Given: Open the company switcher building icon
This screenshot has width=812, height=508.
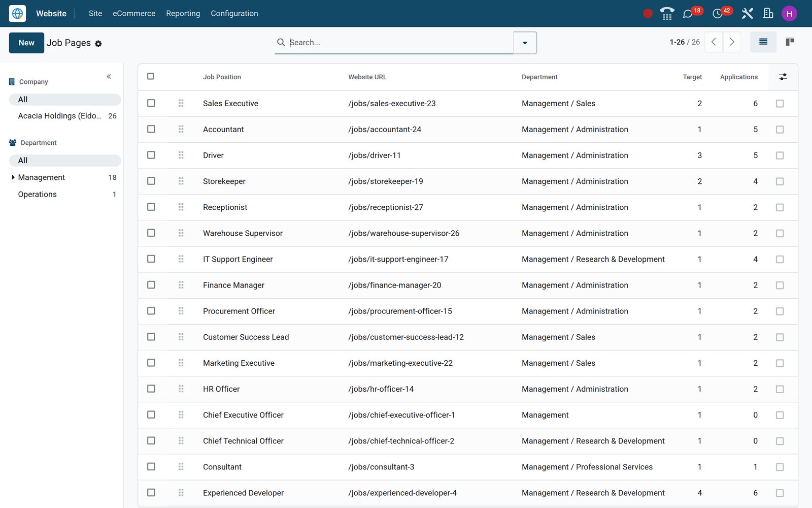Looking at the screenshot, I should (x=768, y=14).
